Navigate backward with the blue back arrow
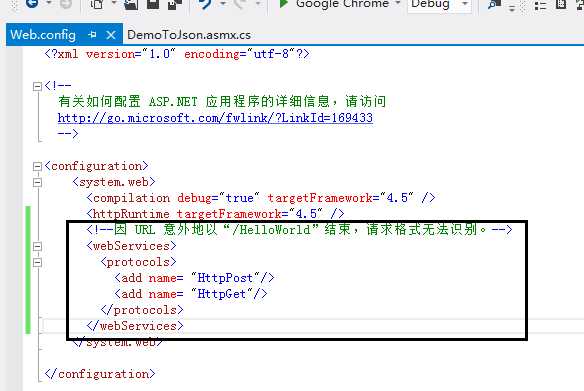584x391 pixels. coord(32,4)
